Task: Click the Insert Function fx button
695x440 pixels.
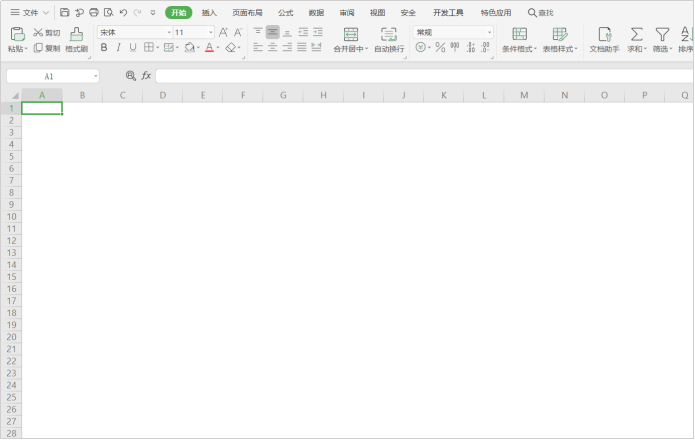Action: coord(146,76)
